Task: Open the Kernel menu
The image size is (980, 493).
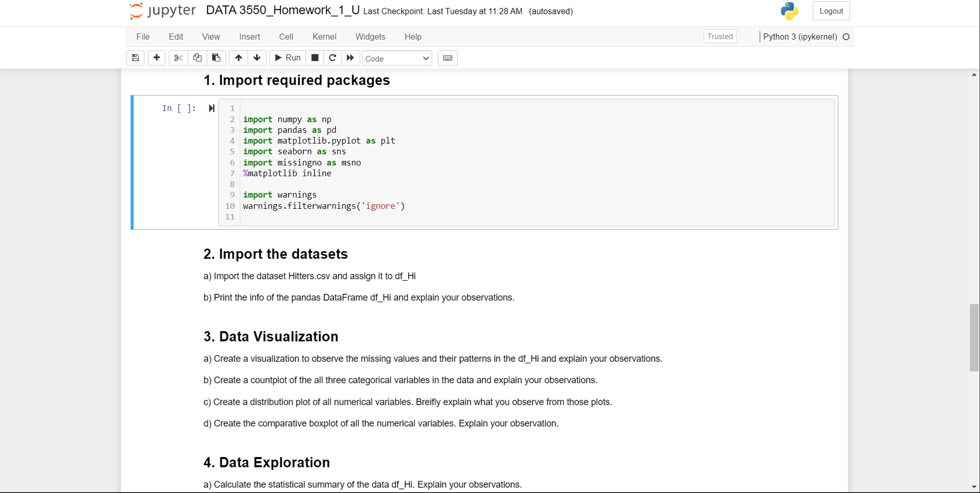Action: tap(324, 37)
